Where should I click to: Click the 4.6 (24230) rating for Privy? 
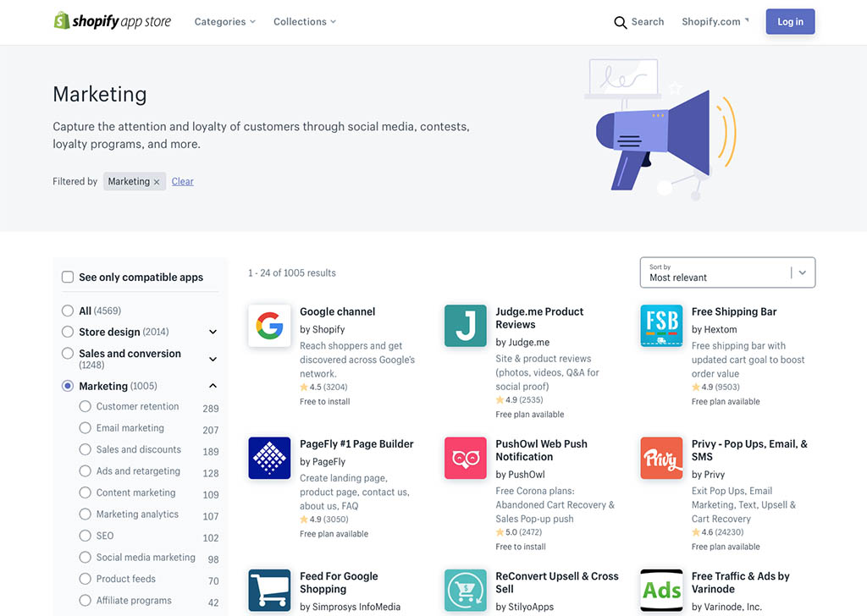tap(718, 532)
